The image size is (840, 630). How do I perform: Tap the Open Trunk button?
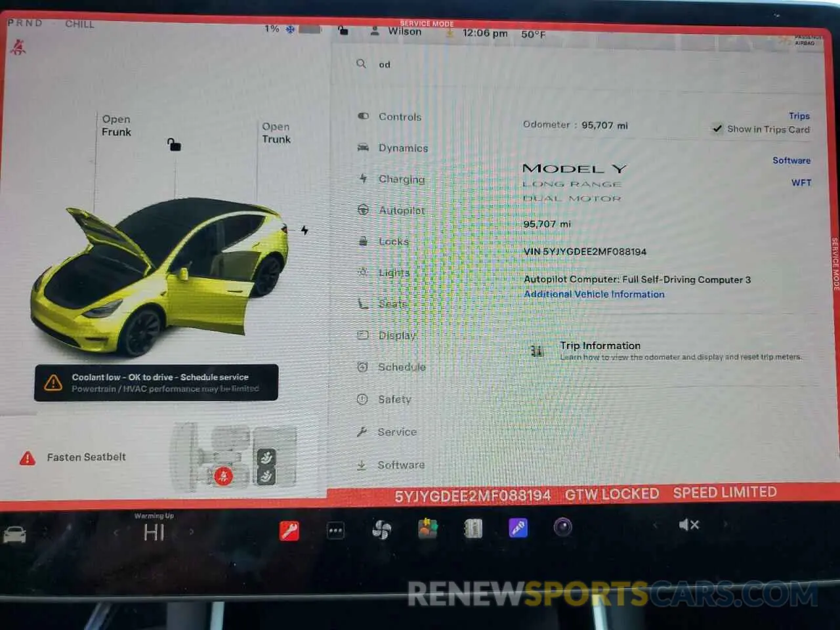(x=276, y=133)
